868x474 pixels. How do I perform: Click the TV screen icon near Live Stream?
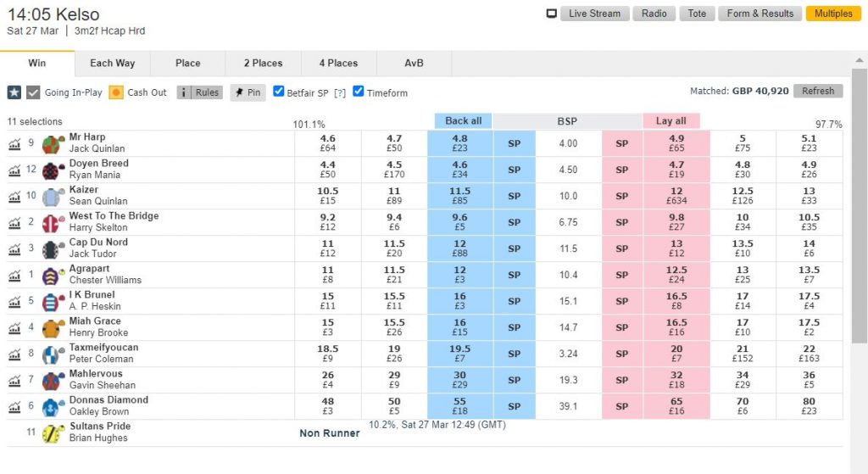pyautogui.click(x=552, y=14)
